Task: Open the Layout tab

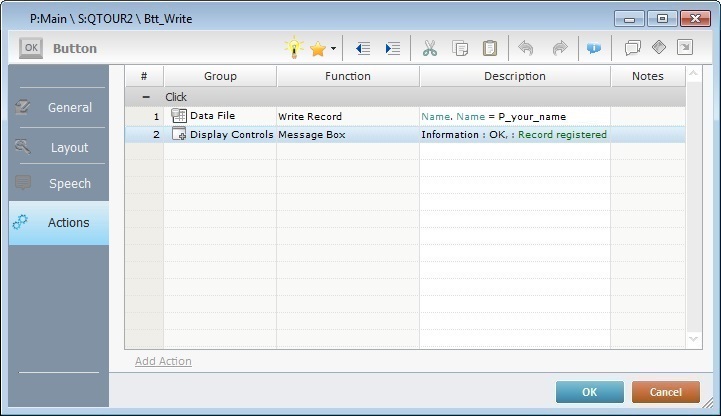Action: tap(59, 147)
